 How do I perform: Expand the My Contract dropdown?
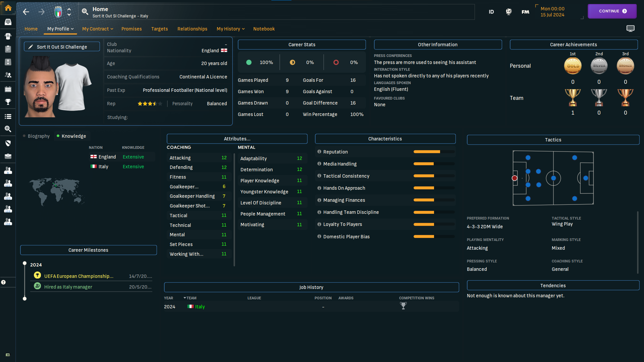point(98,29)
